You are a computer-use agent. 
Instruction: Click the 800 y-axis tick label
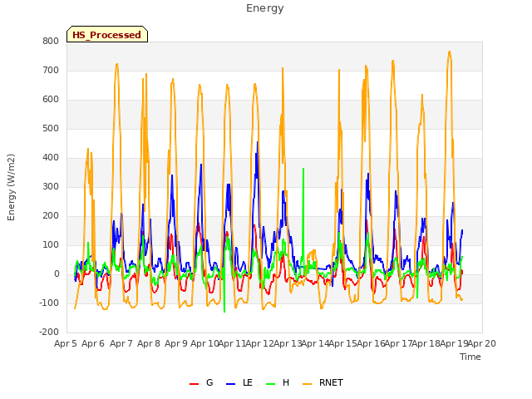point(51,41)
